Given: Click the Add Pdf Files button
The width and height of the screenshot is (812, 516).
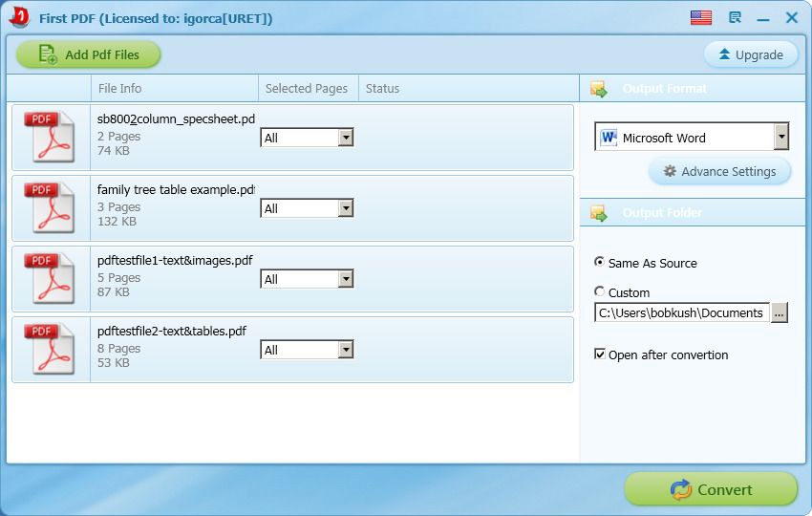Looking at the screenshot, I should coord(89,54).
